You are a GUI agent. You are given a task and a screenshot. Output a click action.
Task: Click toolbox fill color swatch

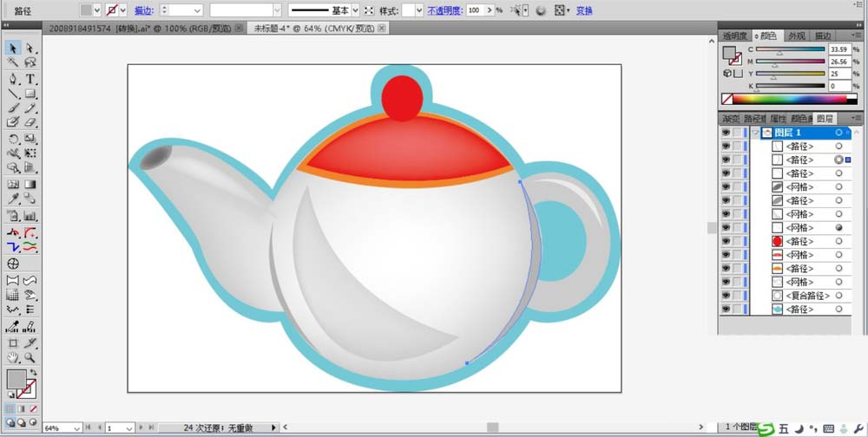16,380
